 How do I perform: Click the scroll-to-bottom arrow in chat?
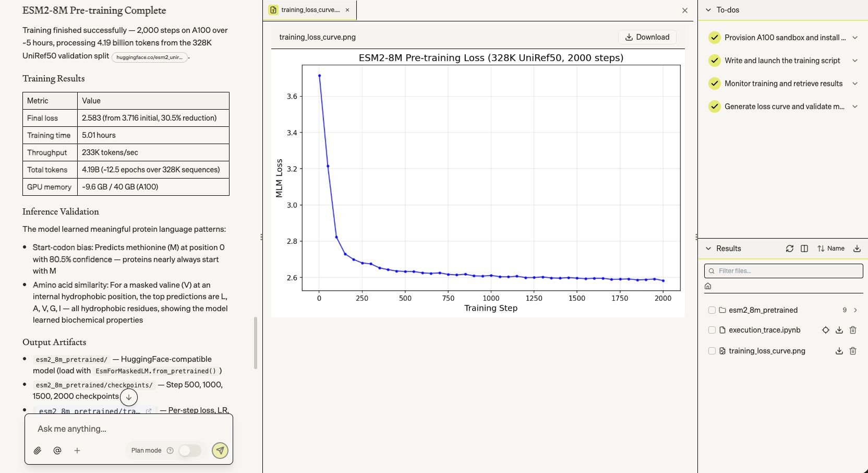(129, 397)
